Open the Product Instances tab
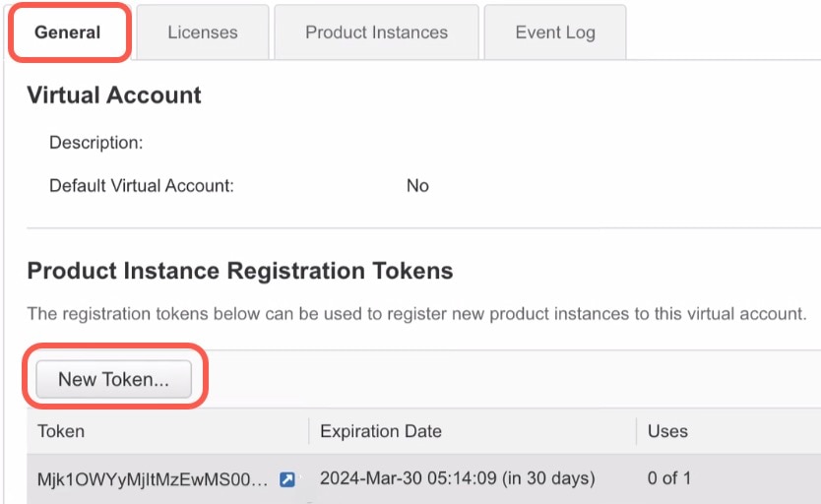Viewport: 821px width, 504px height. click(x=376, y=32)
